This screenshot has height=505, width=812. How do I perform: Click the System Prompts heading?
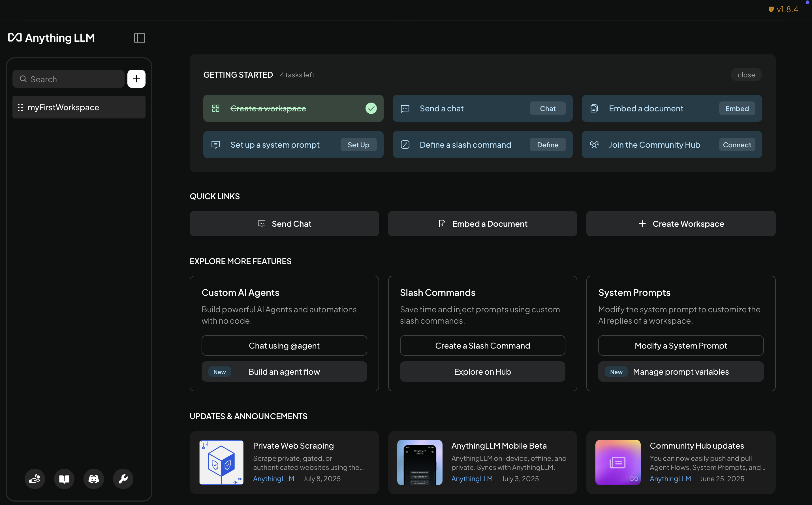coord(634,292)
